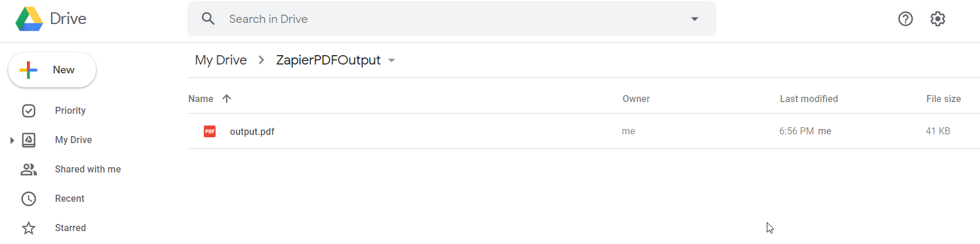Viewport: 980px width, 244px height.
Task: Click the Recent clock icon
Action: 29,199
